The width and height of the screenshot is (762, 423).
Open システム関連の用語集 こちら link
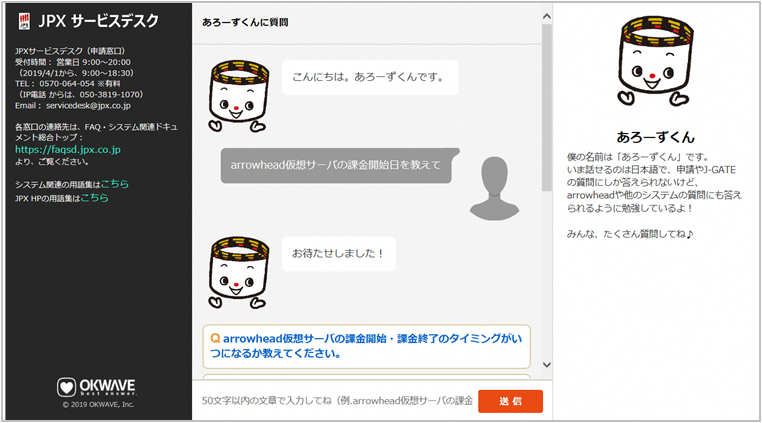click(x=115, y=184)
